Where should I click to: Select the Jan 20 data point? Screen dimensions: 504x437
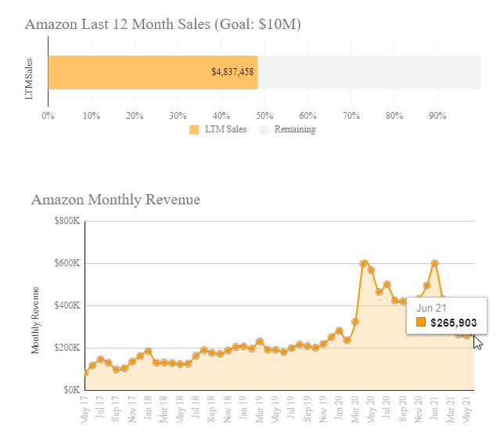point(340,331)
